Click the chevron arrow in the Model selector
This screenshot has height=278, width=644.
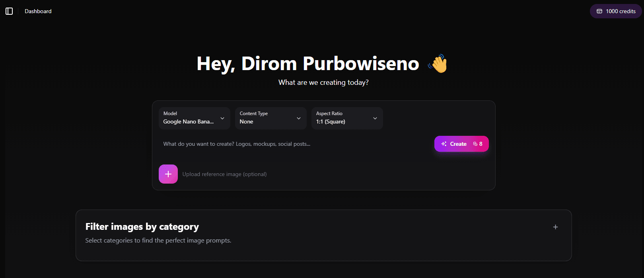(x=222, y=118)
